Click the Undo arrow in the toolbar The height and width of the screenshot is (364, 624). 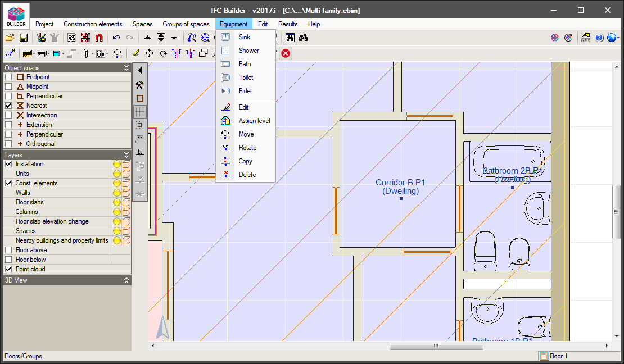[x=116, y=38]
